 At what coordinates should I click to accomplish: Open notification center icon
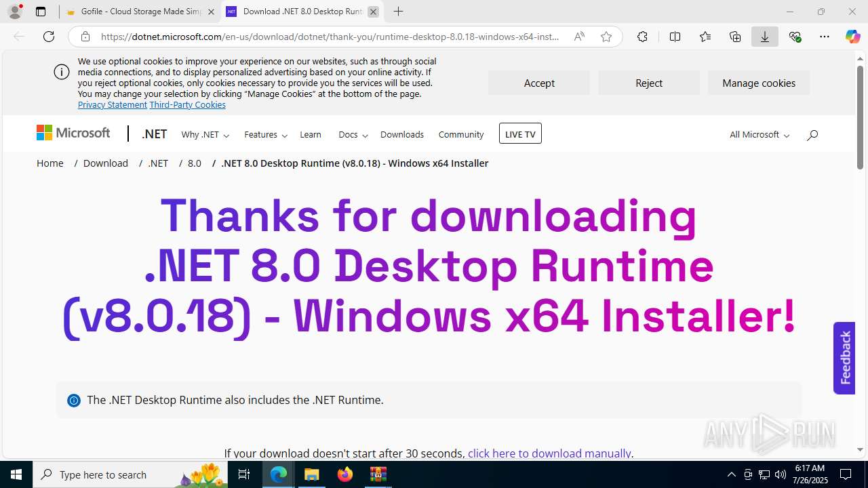pyautogui.click(x=846, y=474)
